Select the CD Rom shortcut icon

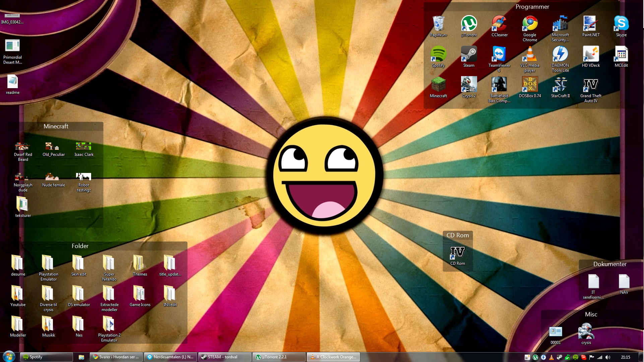[x=457, y=256]
